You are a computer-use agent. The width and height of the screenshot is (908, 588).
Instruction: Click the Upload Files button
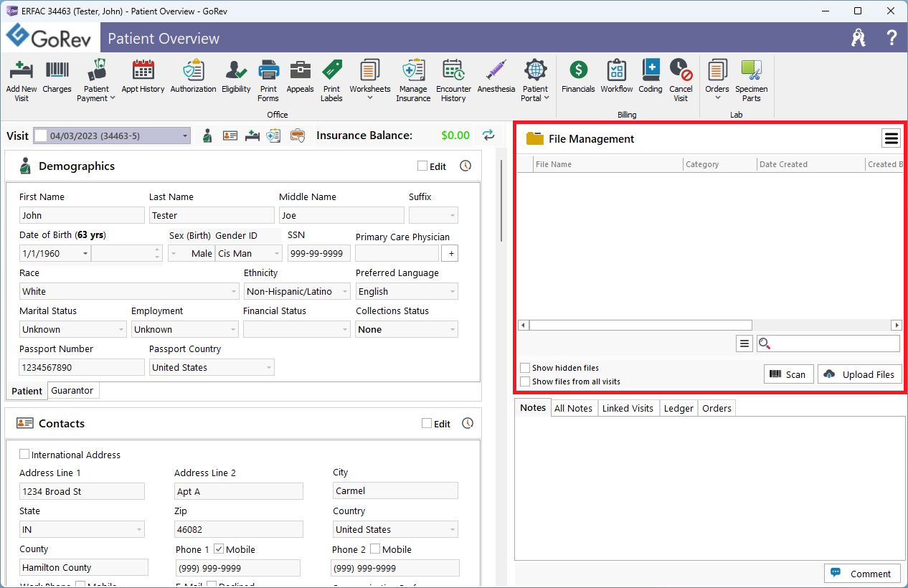point(859,374)
